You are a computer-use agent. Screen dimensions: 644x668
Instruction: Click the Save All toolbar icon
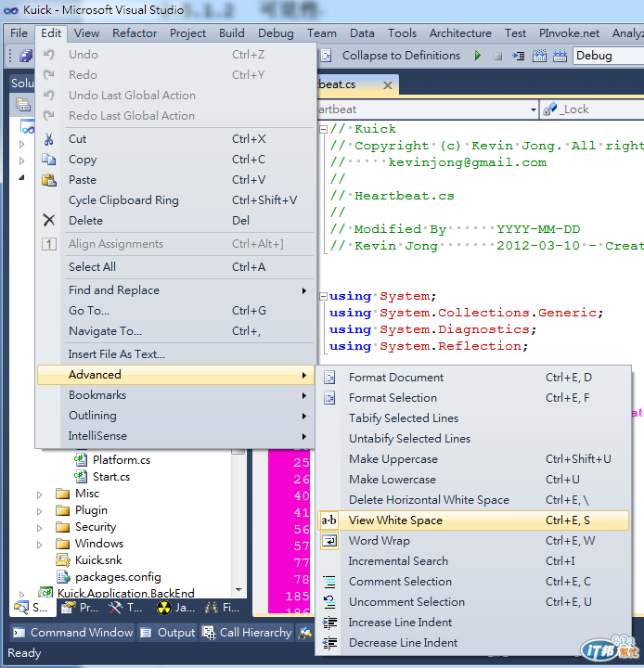point(26,56)
